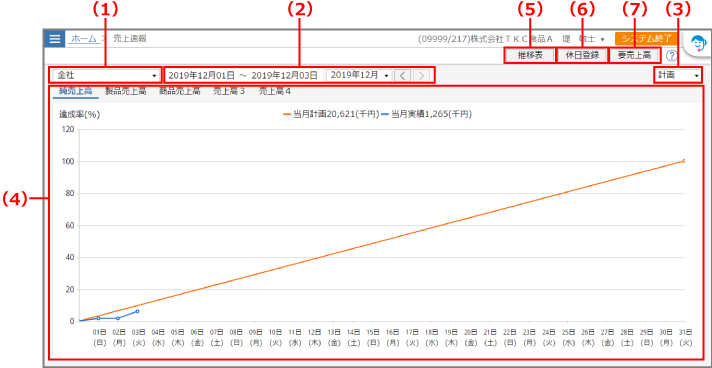
Task: Expand the 全社 department dropdown
Action: click(x=106, y=75)
